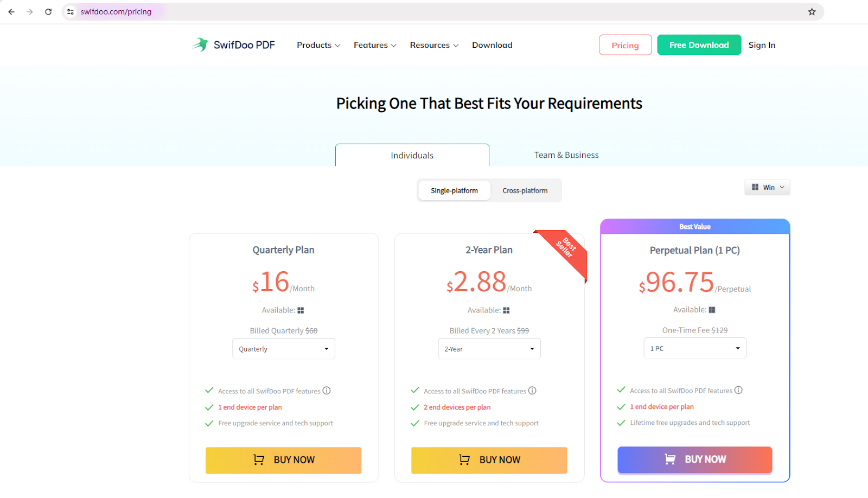Open the Quarterly billing dropdown
This screenshot has width=868, height=498.
pos(284,349)
